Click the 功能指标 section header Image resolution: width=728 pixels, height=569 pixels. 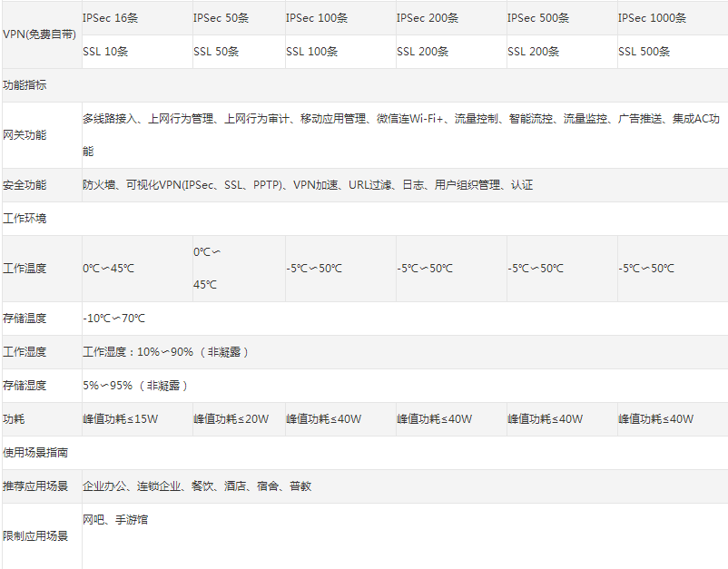point(25,85)
